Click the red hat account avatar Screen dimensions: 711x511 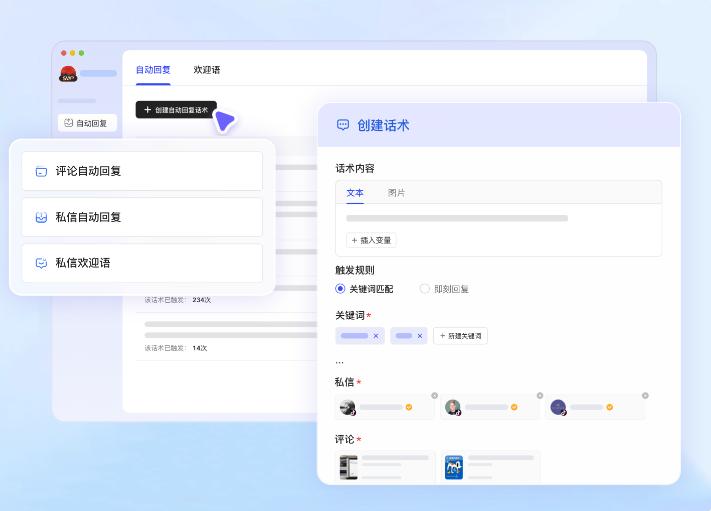pos(68,74)
